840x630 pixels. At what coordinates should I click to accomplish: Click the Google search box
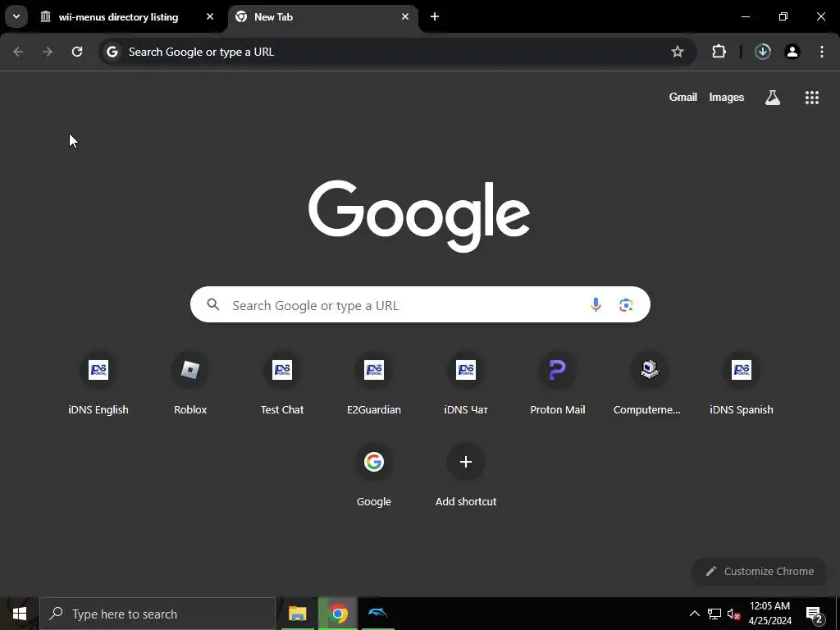[x=420, y=305]
